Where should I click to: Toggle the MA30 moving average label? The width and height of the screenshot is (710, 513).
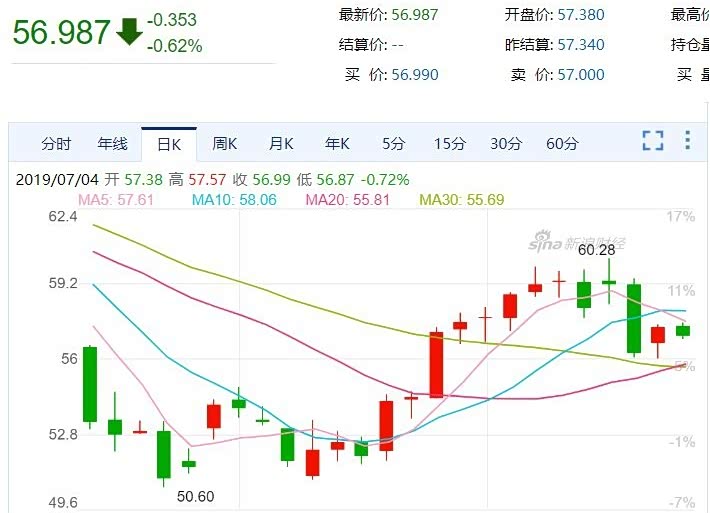point(461,200)
